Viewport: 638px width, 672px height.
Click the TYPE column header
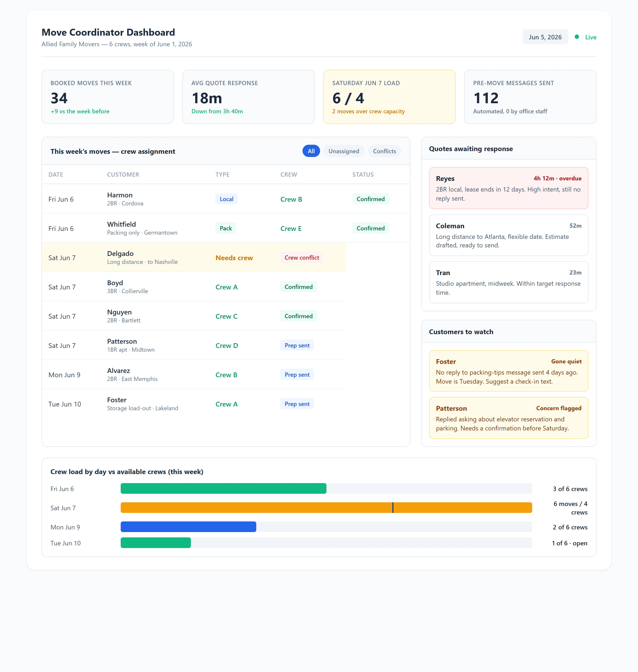click(222, 175)
